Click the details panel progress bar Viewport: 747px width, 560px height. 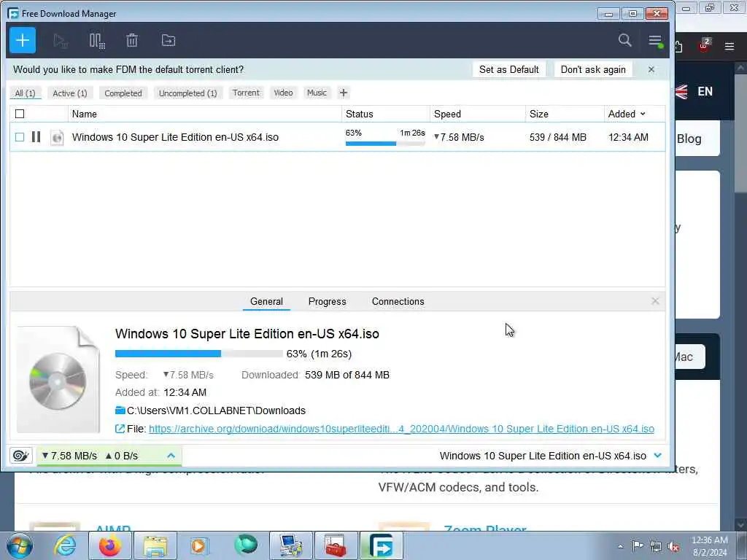198,354
